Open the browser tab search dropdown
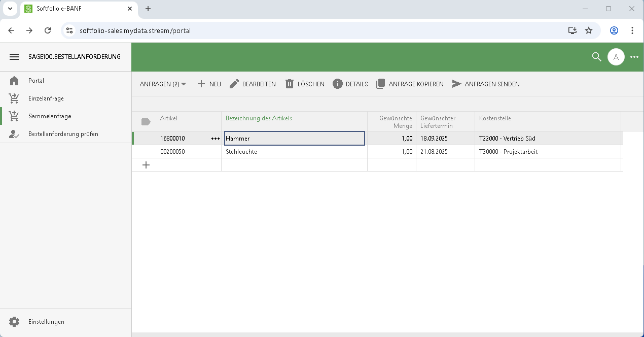644x337 pixels. click(10, 9)
